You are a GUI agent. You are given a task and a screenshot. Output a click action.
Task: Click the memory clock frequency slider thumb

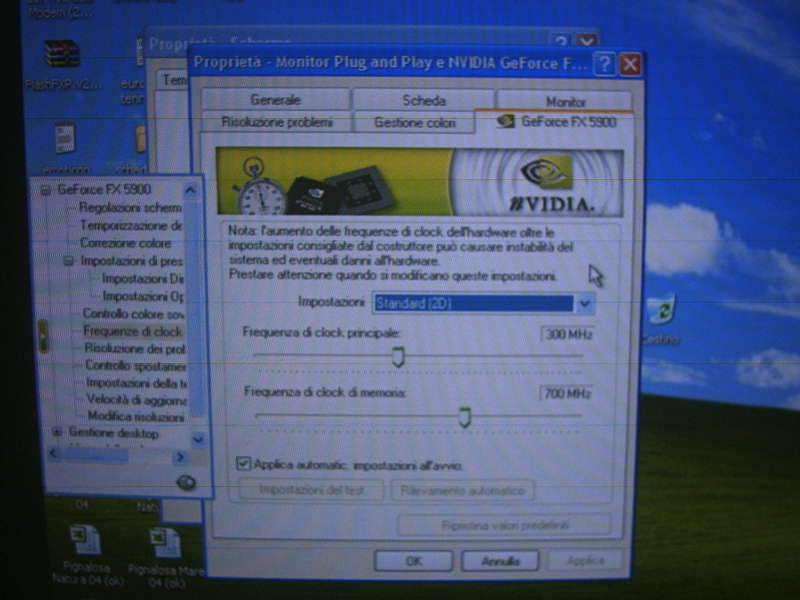coord(464,417)
